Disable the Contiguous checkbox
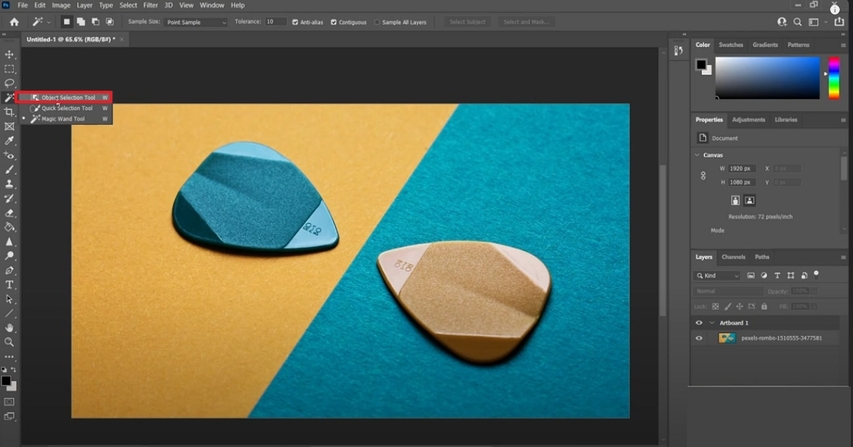853x447 pixels. click(x=334, y=22)
